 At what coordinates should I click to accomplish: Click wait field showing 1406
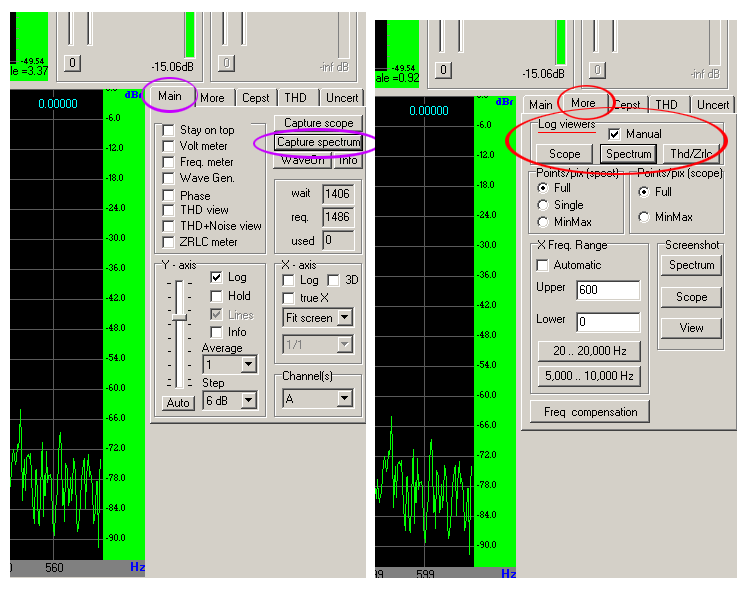pos(338,194)
